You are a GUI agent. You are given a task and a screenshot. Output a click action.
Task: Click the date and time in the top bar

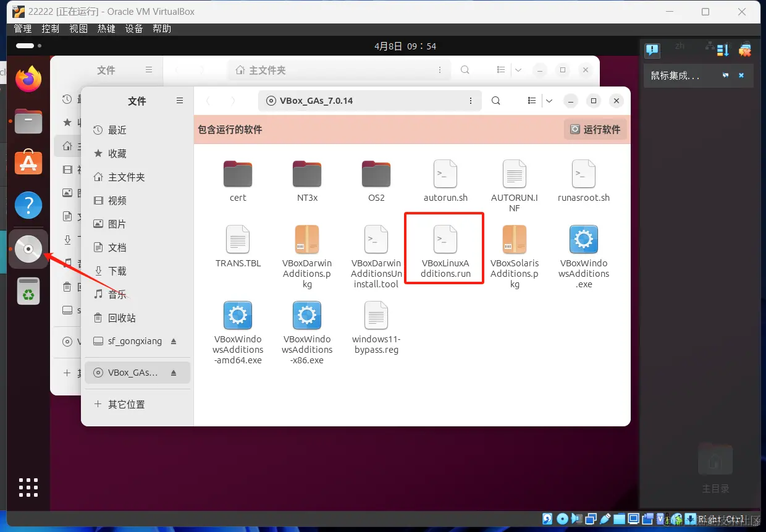click(x=405, y=46)
